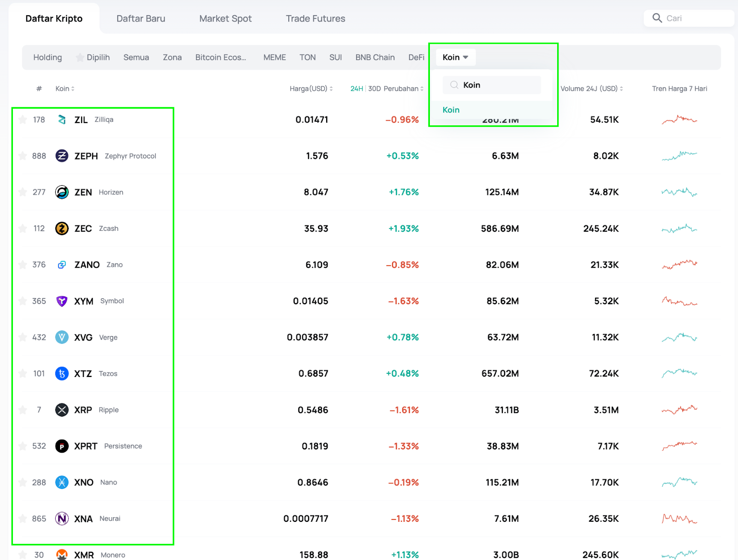Go to Trade Futures tab
Screen dimensions: 738x560
tap(315, 18)
